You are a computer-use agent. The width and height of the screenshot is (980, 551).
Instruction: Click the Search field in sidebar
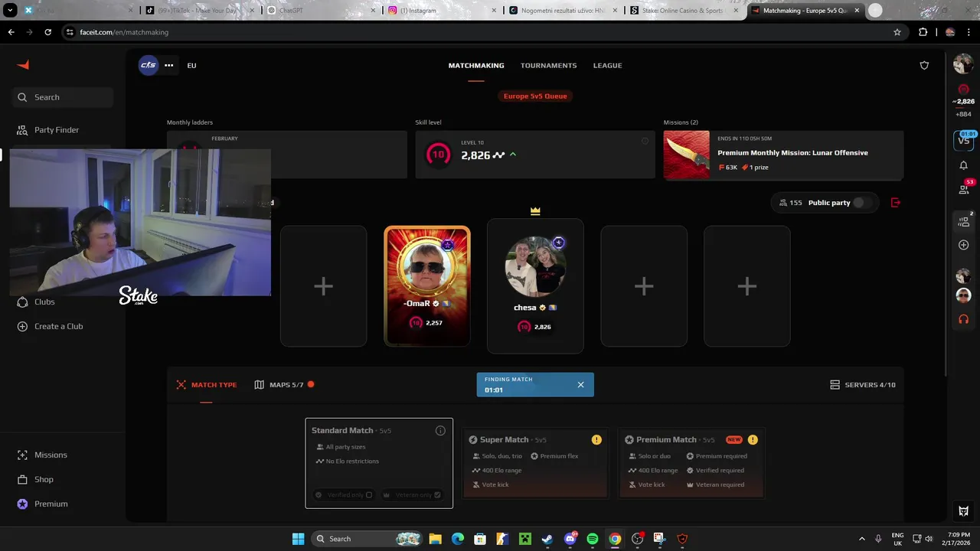(63, 97)
